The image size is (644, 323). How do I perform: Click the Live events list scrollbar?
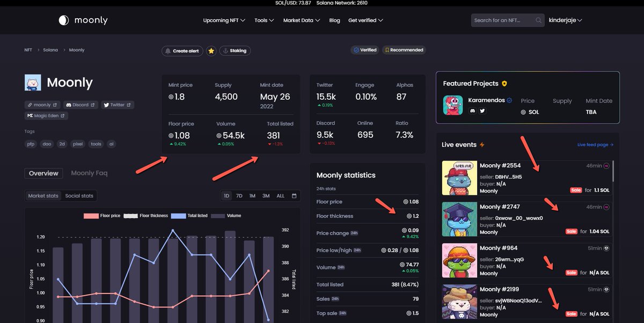(612, 172)
